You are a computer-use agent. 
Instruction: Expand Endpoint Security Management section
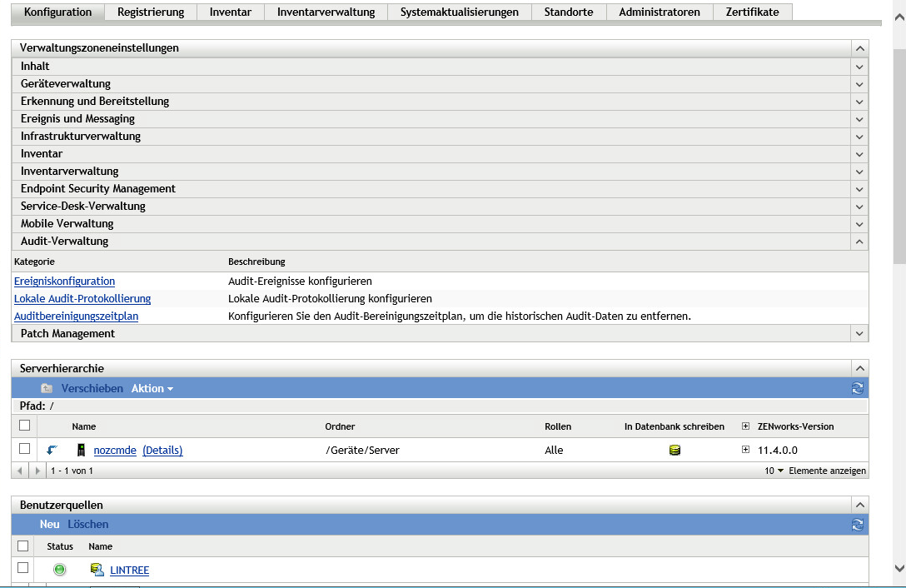tap(859, 189)
